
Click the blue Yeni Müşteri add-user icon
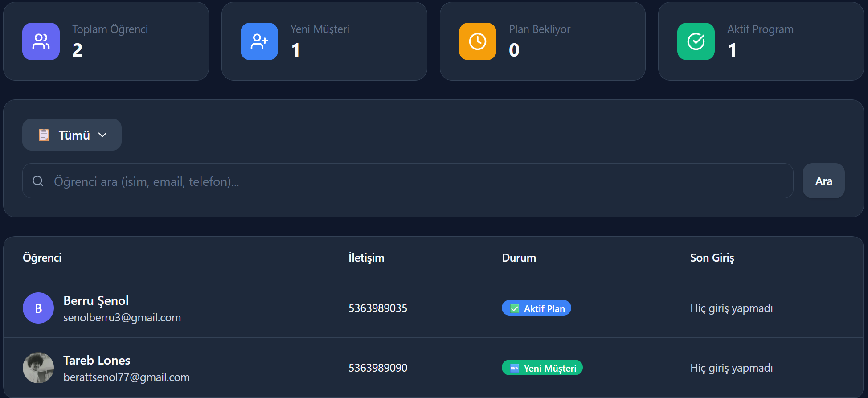coord(259,41)
